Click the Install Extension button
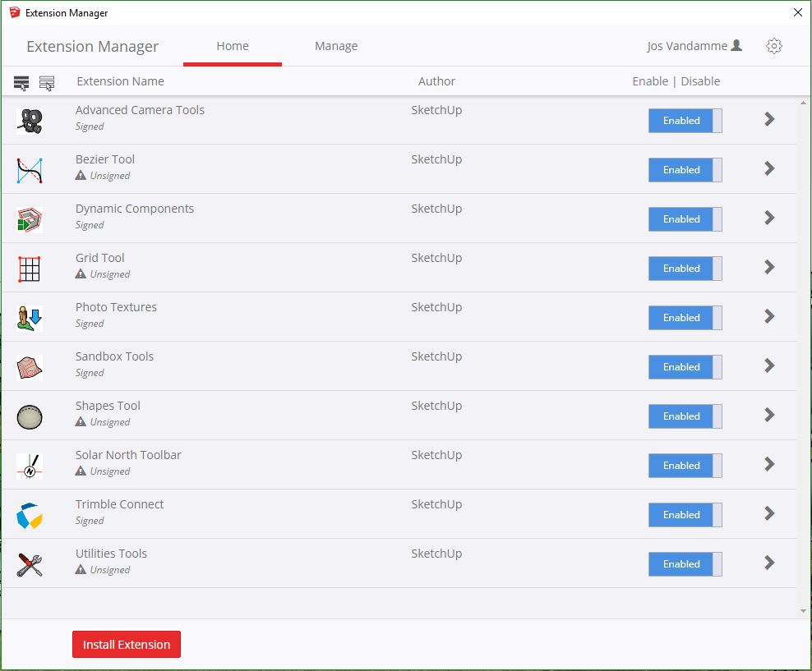Image resolution: width=812 pixels, height=671 pixels. (127, 644)
